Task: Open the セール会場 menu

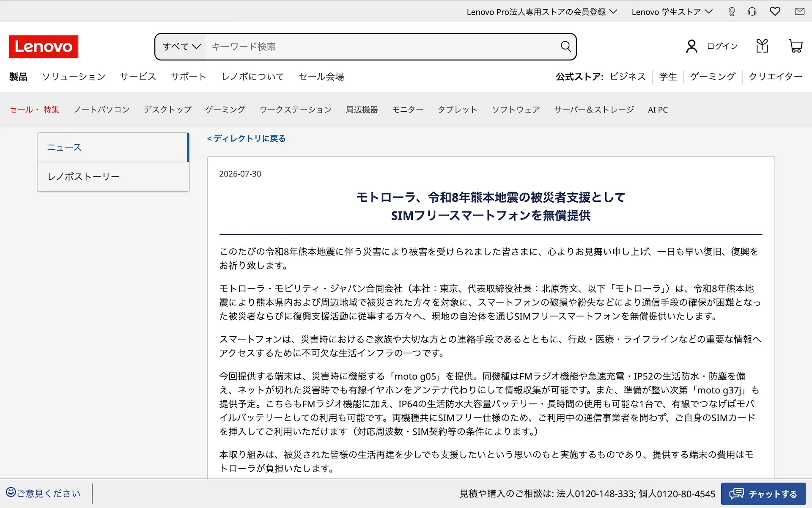Action: click(x=321, y=77)
